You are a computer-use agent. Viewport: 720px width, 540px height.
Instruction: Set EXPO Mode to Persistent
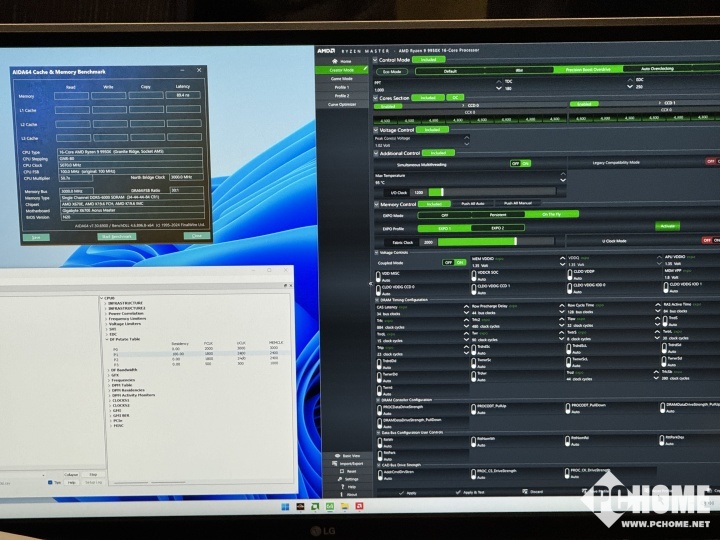tap(498, 214)
